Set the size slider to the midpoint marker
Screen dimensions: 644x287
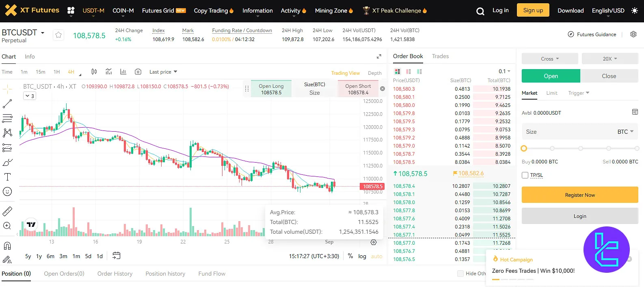pyautogui.click(x=581, y=148)
